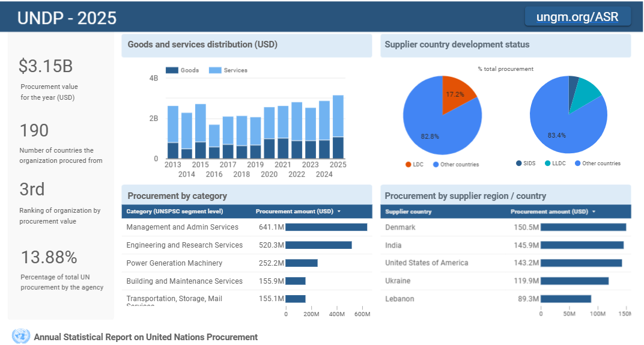Click the 3rd ranking figure

pos(32,189)
